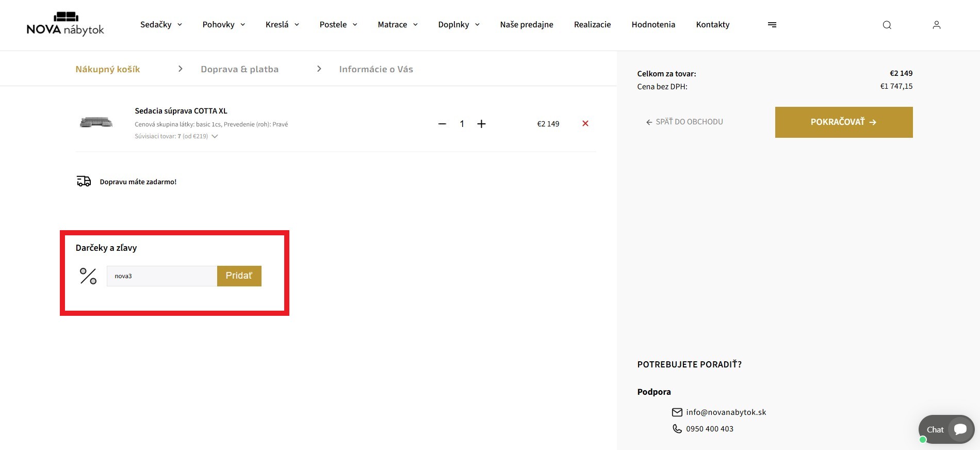
Task: Expand the Sedačky menu
Action: click(x=161, y=25)
